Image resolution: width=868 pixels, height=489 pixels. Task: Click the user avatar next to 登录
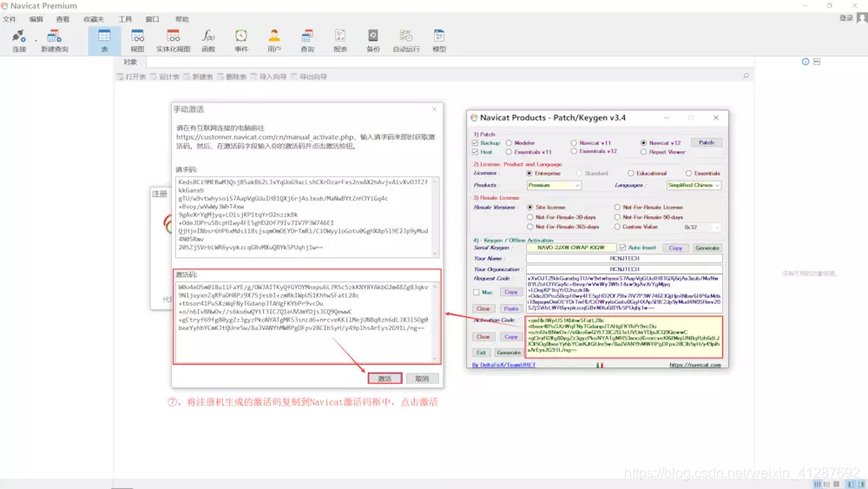pyautogui.click(x=861, y=18)
